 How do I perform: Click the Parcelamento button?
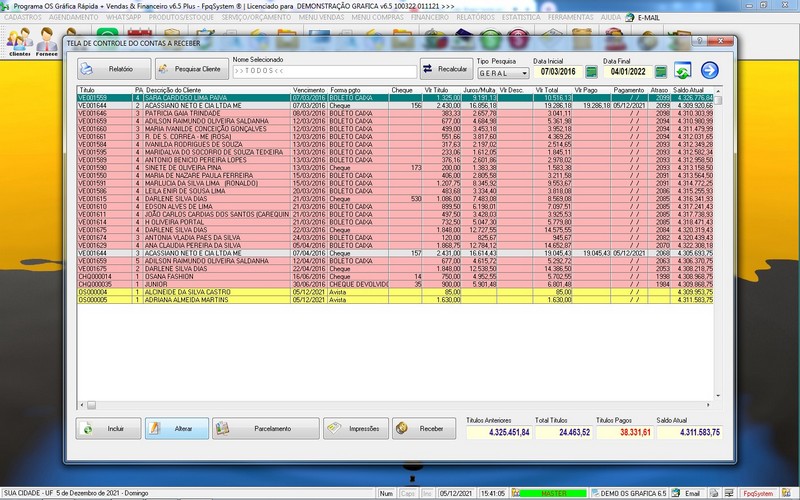266,429
